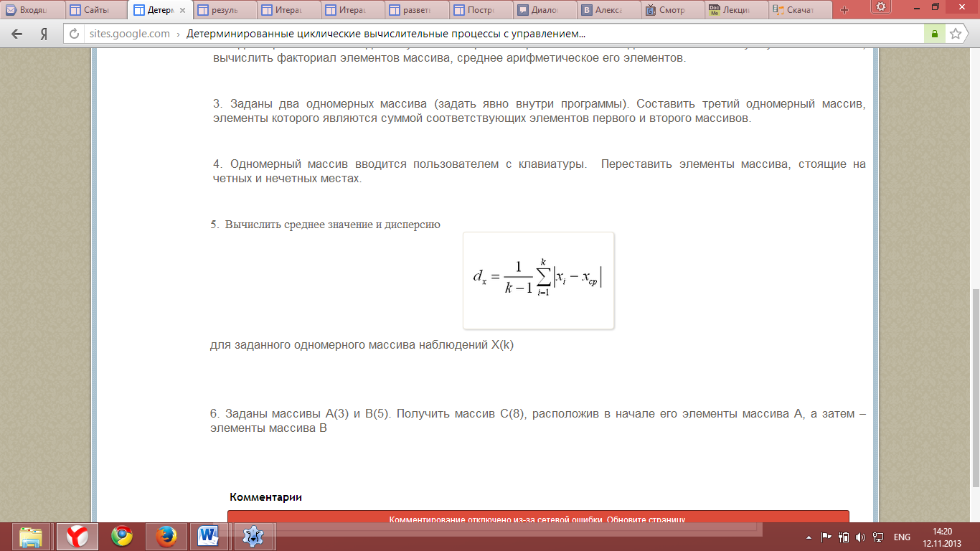The image size is (980, 551).
Task: Open the clock showing 14:20 12.11.2013
Action: tap(942, 537)
